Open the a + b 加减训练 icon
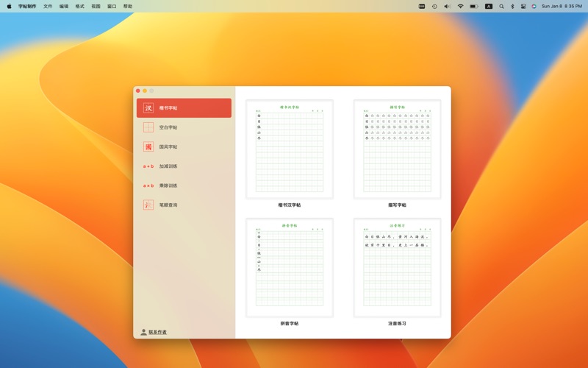This screenshot has width=588, height=368. point(148,166)
